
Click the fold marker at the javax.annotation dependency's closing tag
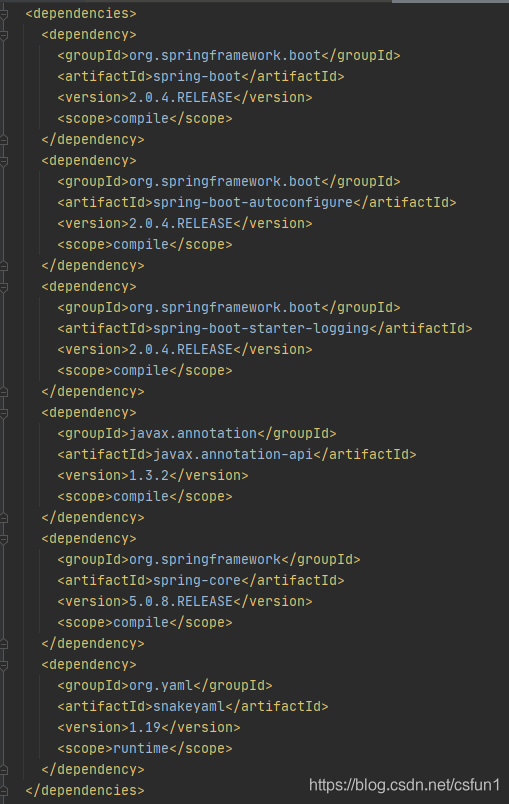(x=4, y=518)
